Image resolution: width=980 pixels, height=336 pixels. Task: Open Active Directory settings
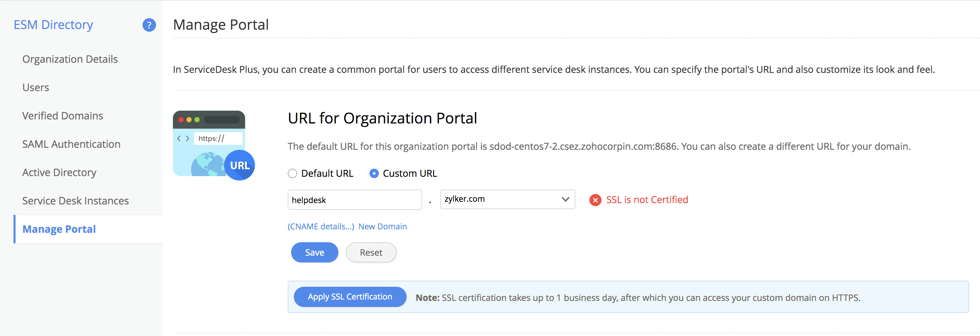pyautogui.click(x=59, y=173)
